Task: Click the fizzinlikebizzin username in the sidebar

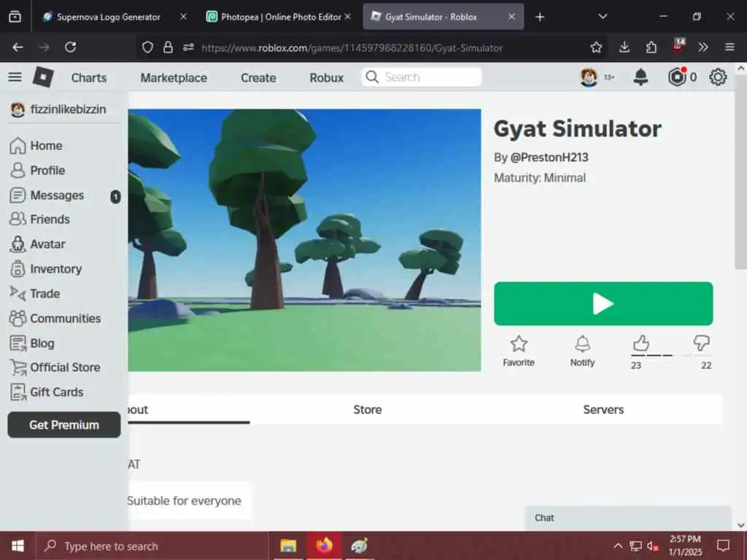Action: 68,109
